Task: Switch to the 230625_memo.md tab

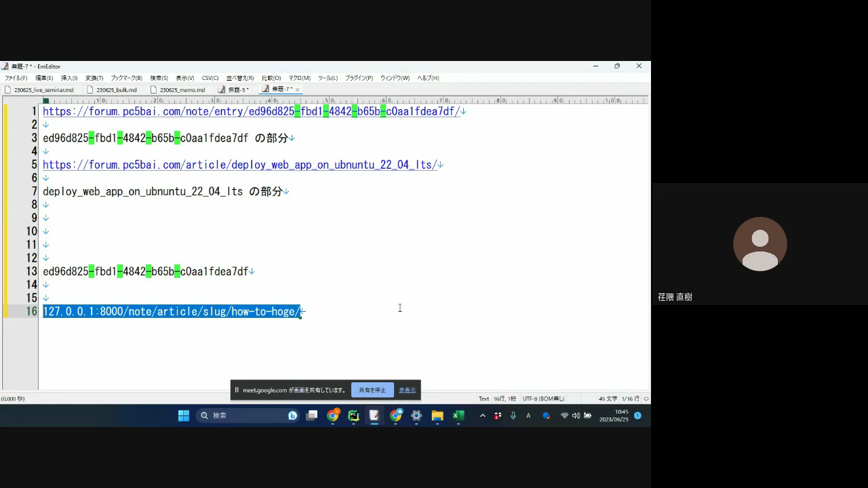Action: (182, 89)
